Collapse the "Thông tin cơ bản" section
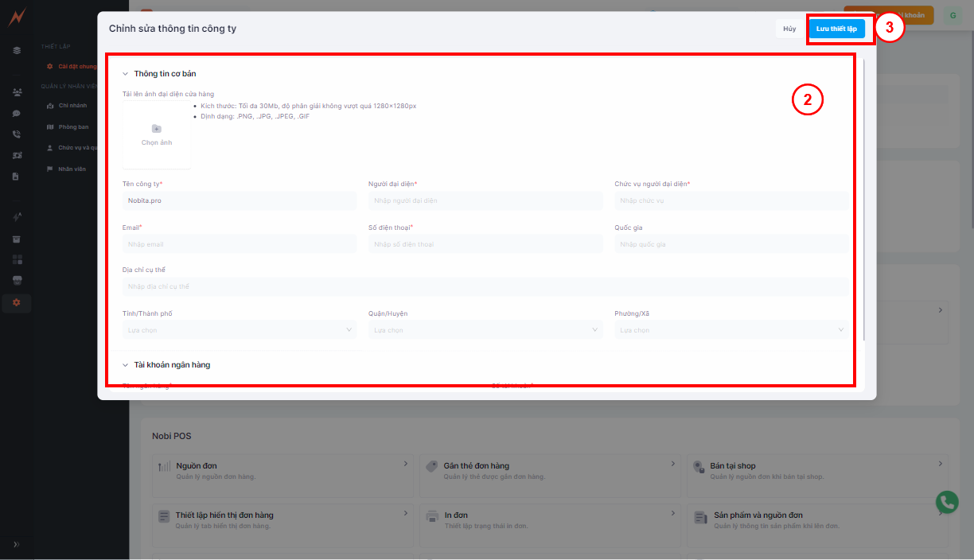This screenshot has width=974, height=560. tap(125, 74)
